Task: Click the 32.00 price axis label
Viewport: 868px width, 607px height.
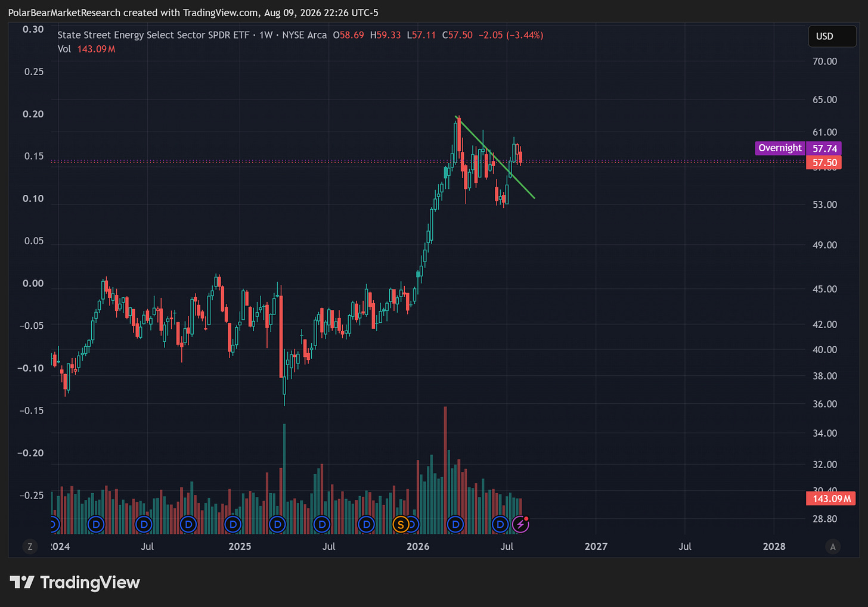Action: coord(824,464)
